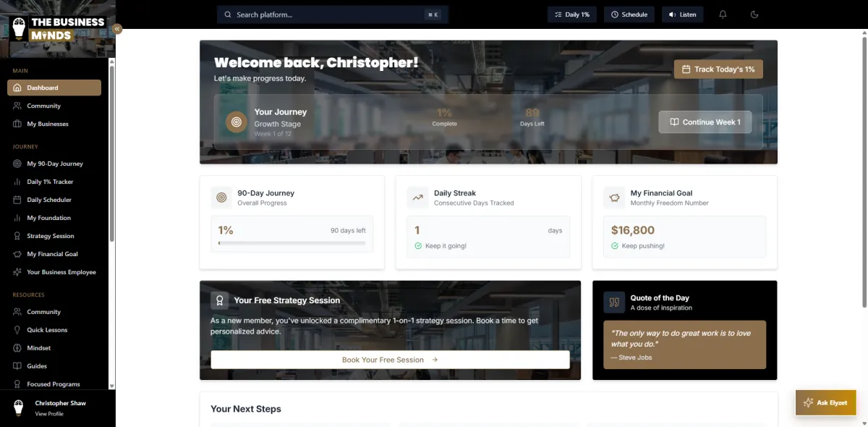Toggle dark mode moon icon
Screen dimensions: 868x427
point(754,14)
